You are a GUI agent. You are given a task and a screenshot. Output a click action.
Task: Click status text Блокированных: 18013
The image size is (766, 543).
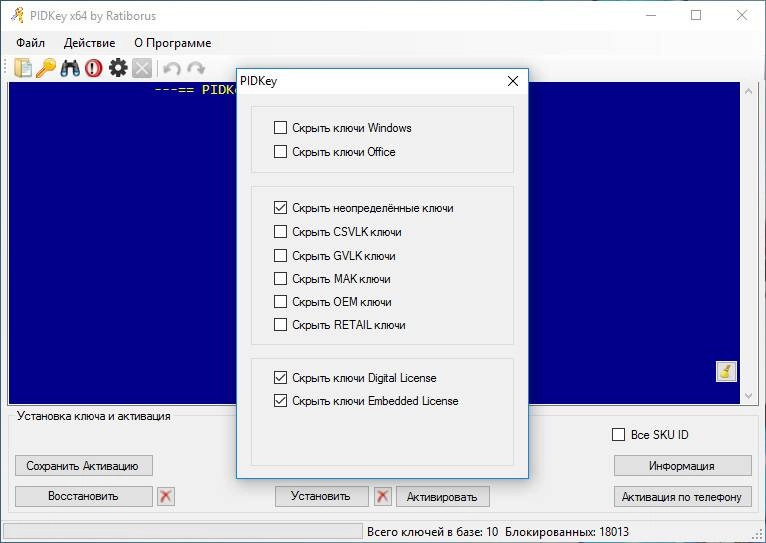567,532
